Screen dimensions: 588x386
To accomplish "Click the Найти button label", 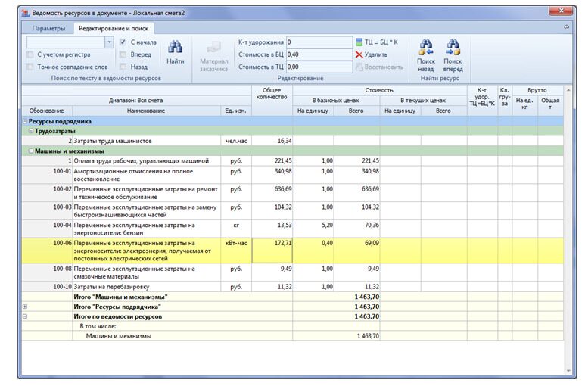I will (175, 61).
